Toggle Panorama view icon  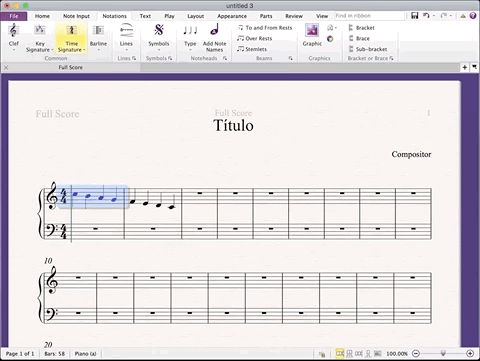(378, 353)
